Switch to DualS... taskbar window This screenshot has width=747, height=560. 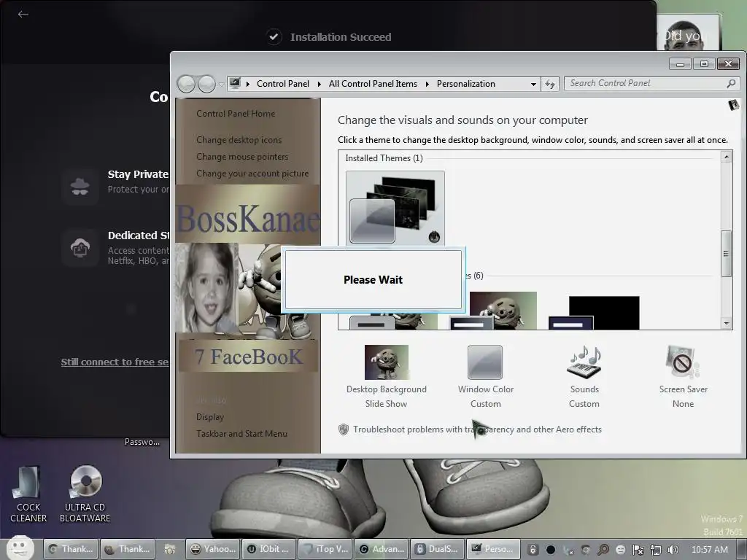(x=438, y=550)
